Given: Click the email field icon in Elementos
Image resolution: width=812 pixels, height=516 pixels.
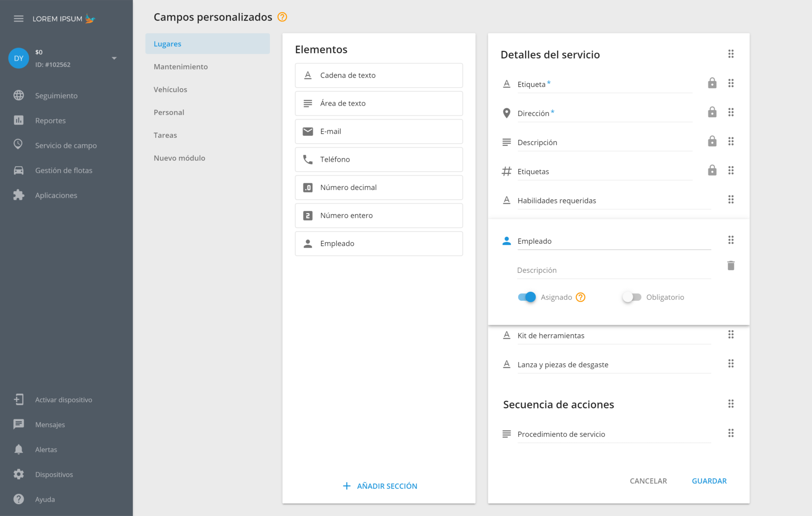Looking at the screenshot, I should 308,131.
